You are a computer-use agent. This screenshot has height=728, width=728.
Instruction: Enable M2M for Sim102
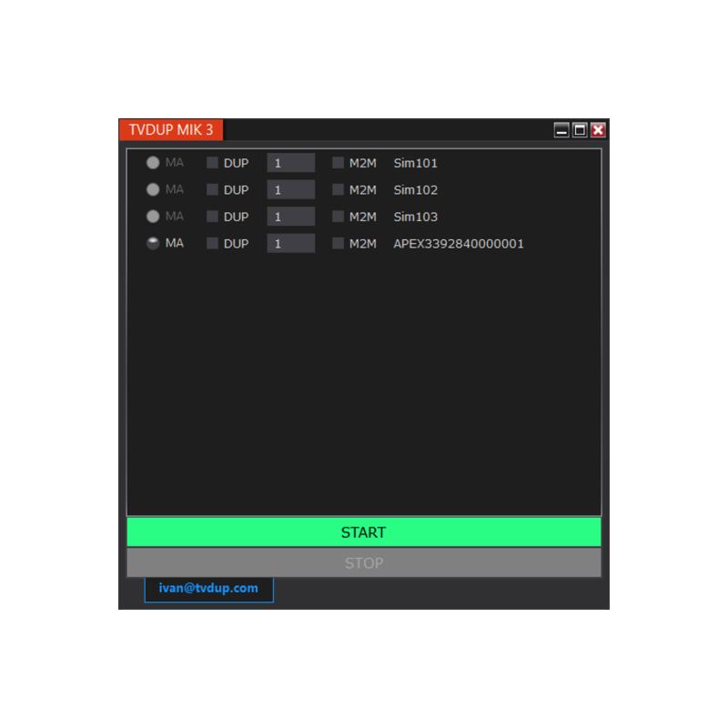click(338, 189)
